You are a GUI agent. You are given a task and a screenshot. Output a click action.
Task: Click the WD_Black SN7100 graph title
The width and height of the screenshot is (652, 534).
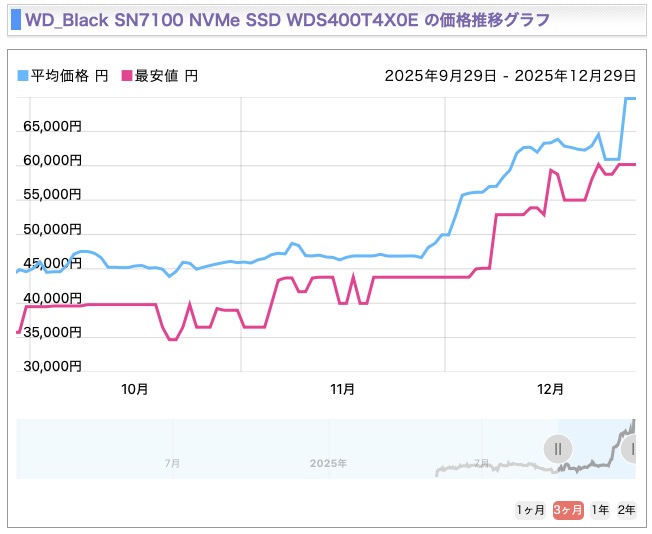click(286, 19)
